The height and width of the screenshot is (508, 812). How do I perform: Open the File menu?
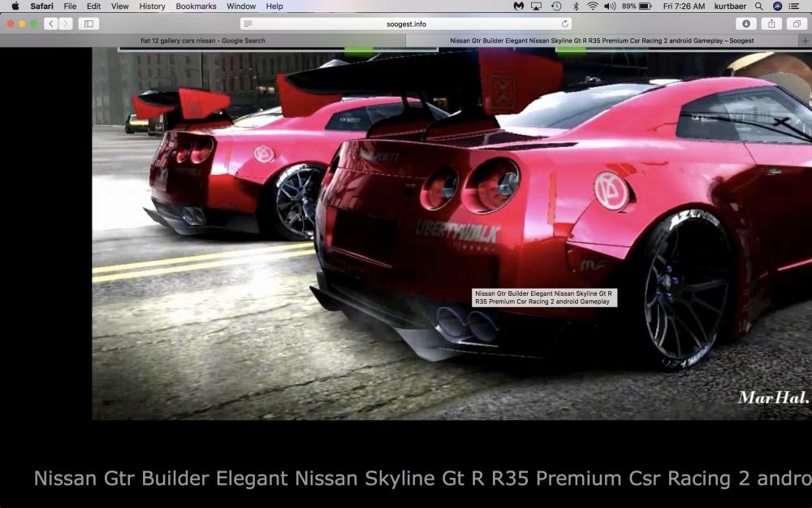(x=70, y=7)
